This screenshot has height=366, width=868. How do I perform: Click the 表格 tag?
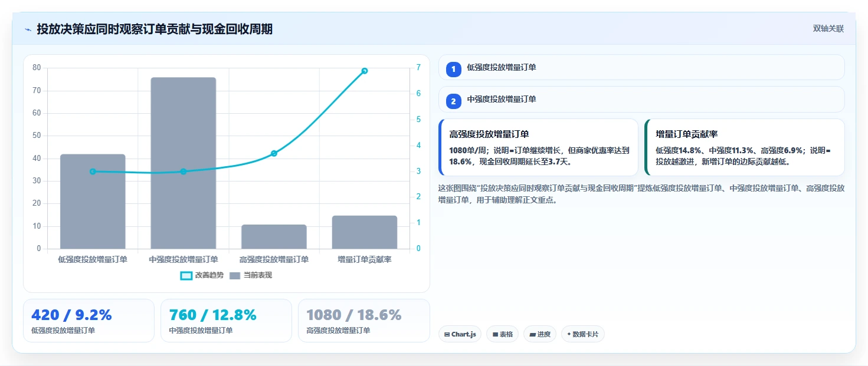(x=503, y=334)
